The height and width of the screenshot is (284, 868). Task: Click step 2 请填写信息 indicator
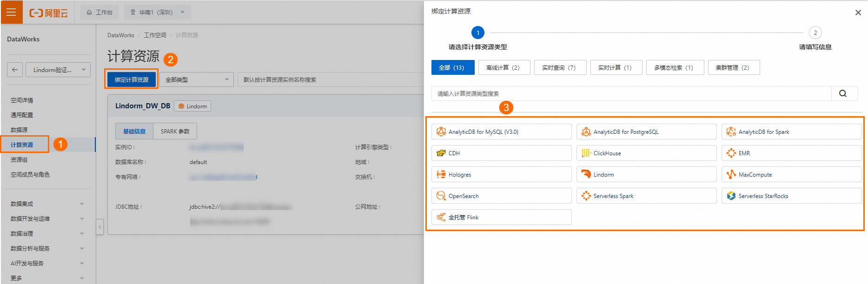(x=815, y=33)
